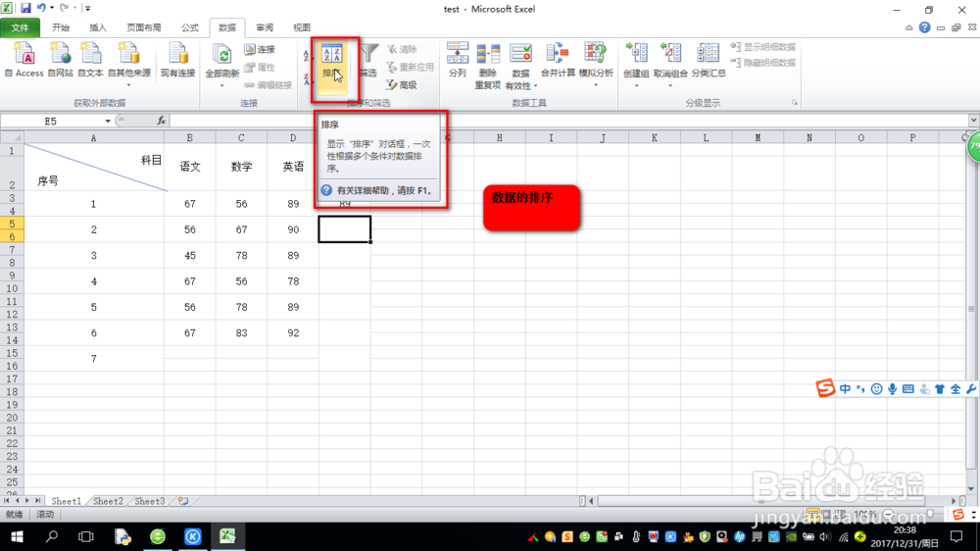This screenshot has height=551, width=980.
Task: Switch to Formulas (公式) tab
Action: point(190,27)
